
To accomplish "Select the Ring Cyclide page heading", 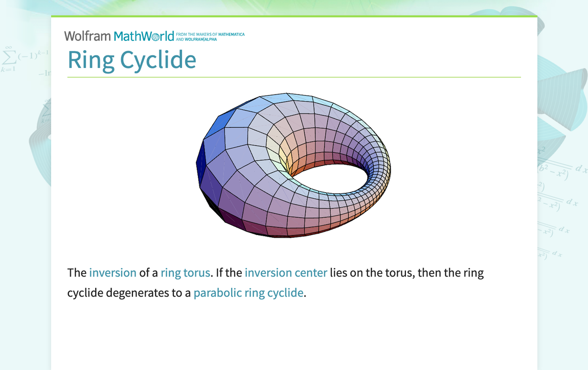I will click(132, 60).
